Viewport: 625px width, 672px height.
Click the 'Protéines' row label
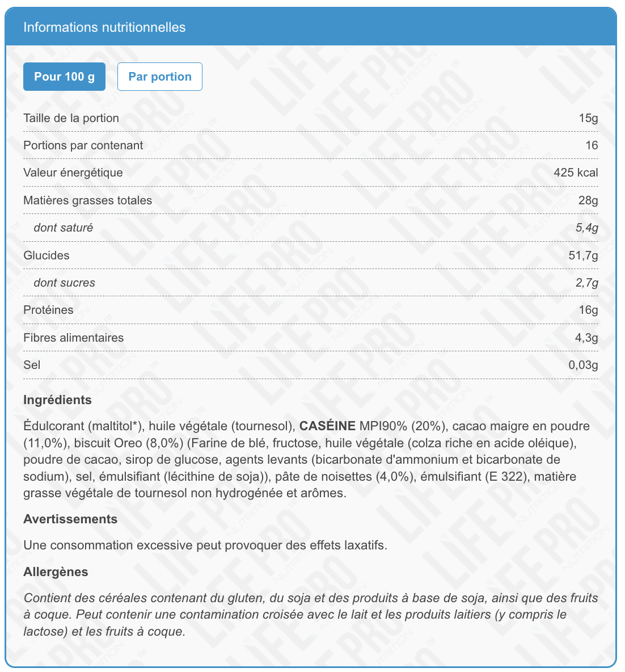pos(48,310)
